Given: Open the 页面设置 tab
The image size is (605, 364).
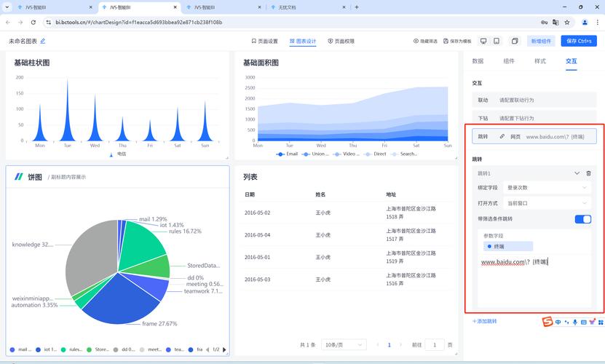Looking at the screenshot, I should click(x=265, y=41).
